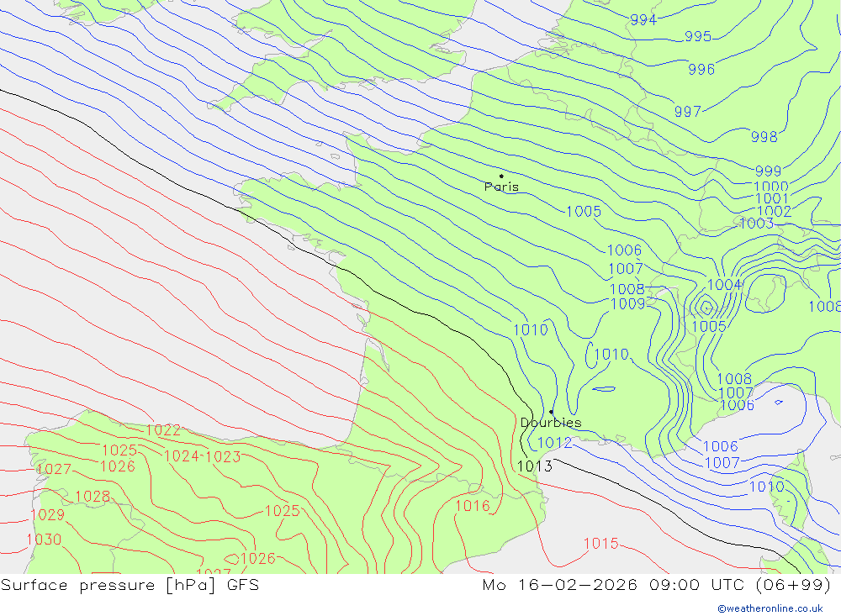The width and height of the screenshot is (841, 616).
Task: Click the 996 isobar label
Action: click(x=701, y=69)
